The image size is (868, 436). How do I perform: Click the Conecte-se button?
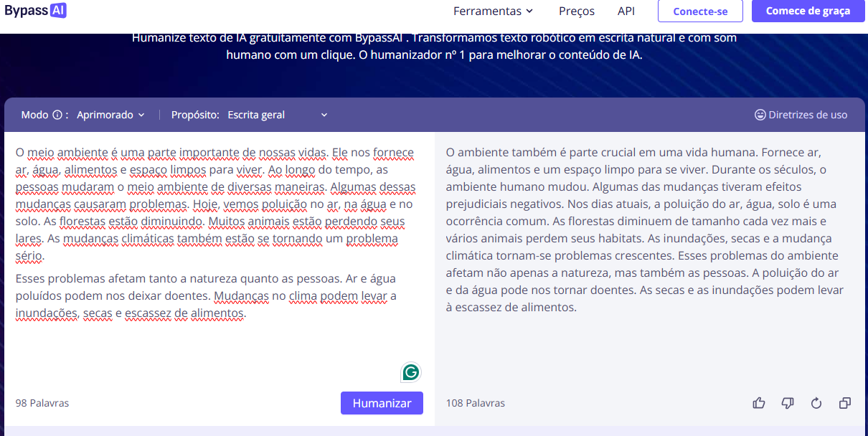coord(700,11)
